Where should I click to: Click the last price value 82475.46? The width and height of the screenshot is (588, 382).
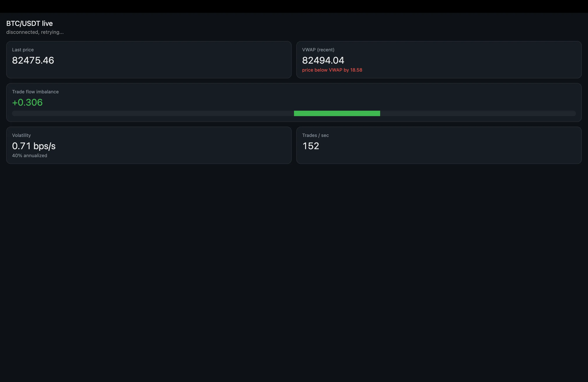(x=33, y=60)
